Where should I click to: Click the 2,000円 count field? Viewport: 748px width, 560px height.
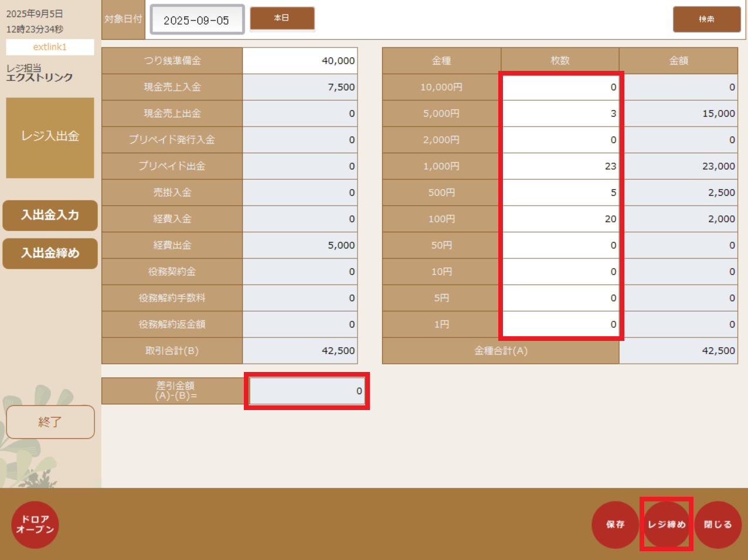560,140
